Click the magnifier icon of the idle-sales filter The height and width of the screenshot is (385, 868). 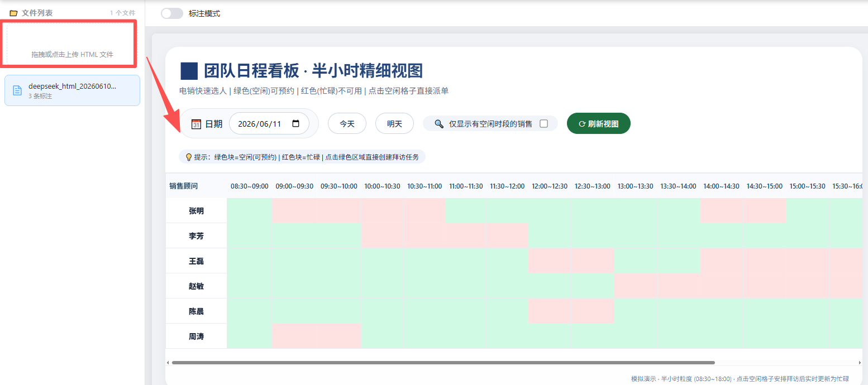pyautogui.click(x=439, y=124)
